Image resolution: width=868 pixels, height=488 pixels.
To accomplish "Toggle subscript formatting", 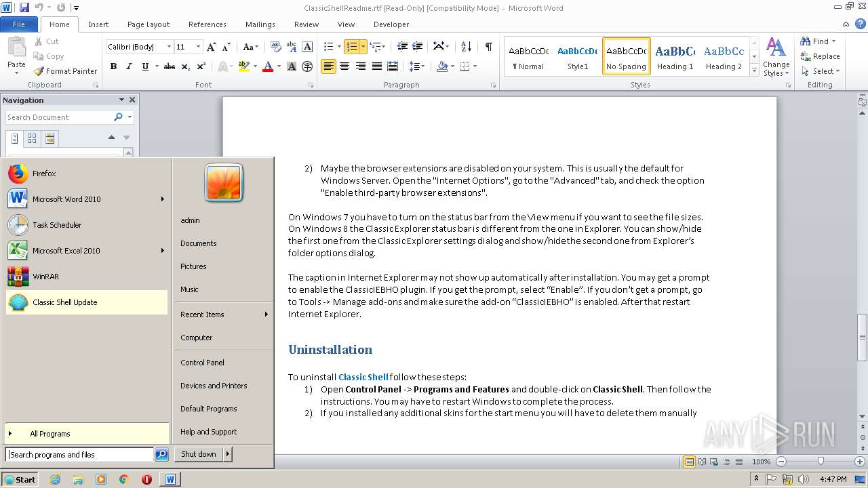I will (186, 66).
